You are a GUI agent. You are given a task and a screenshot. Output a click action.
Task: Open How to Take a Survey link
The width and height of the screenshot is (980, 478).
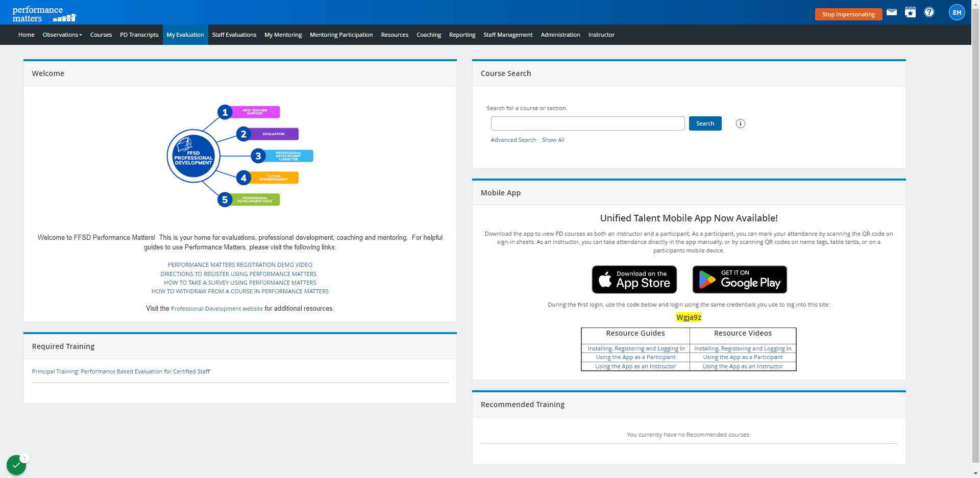tap(240, 283)
